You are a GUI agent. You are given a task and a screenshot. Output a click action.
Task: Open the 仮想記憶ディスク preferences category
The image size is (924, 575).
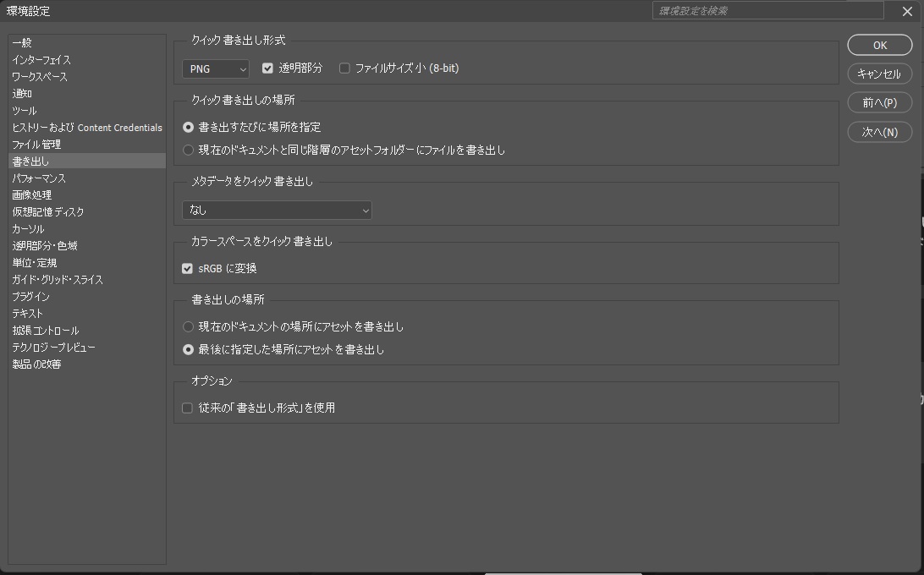pyautogui.click(x=87, y=212)
